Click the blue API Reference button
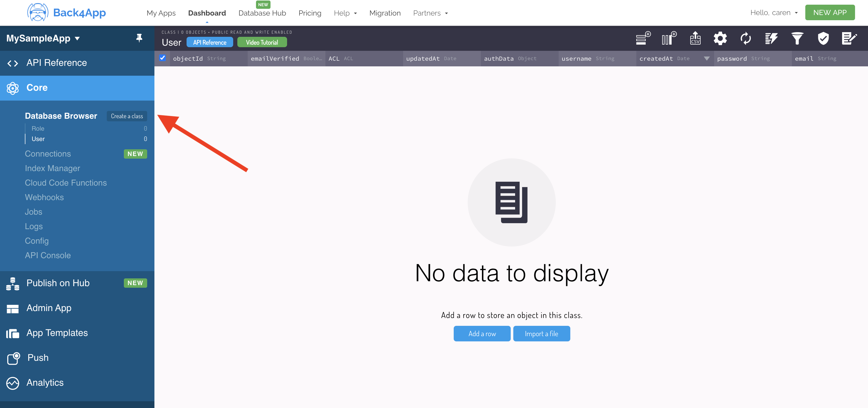Image resolution: width=868 pixels, height=408 pixels. [210, 43]
